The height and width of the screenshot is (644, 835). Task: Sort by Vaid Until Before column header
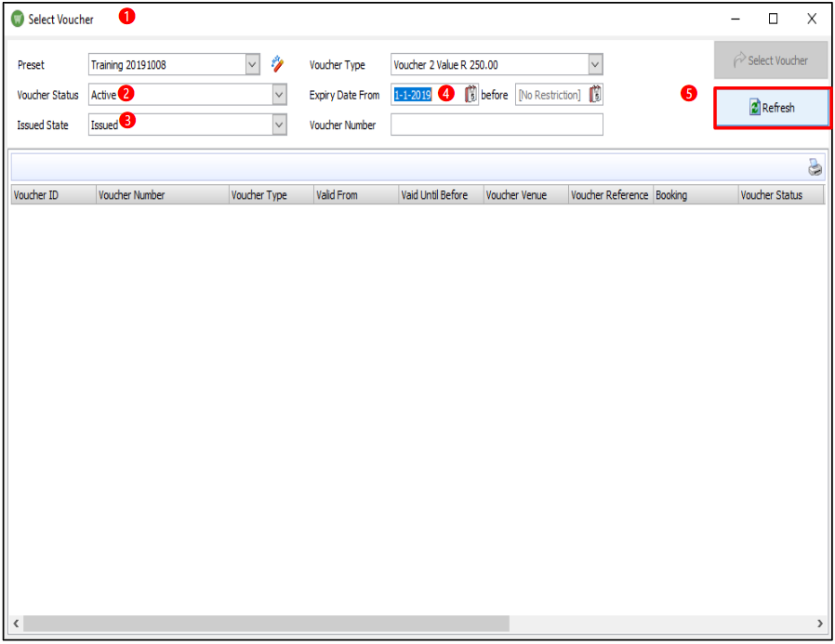(441, 195)
